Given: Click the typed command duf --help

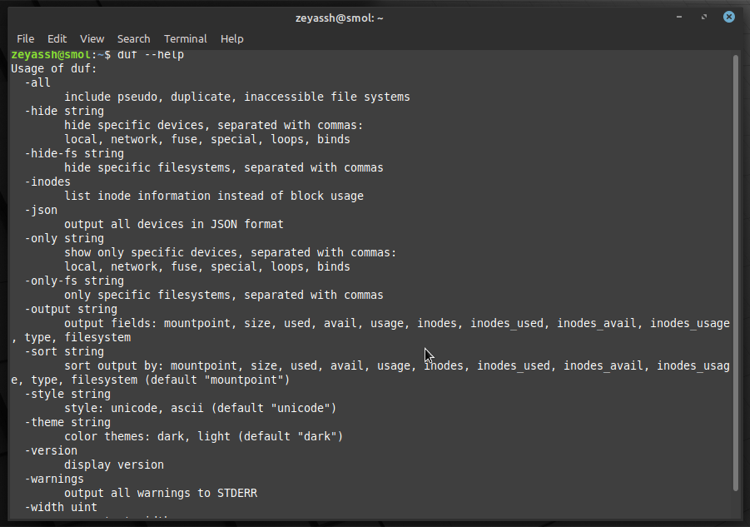Looking at the screenshot, I should [x=150, y=54].
